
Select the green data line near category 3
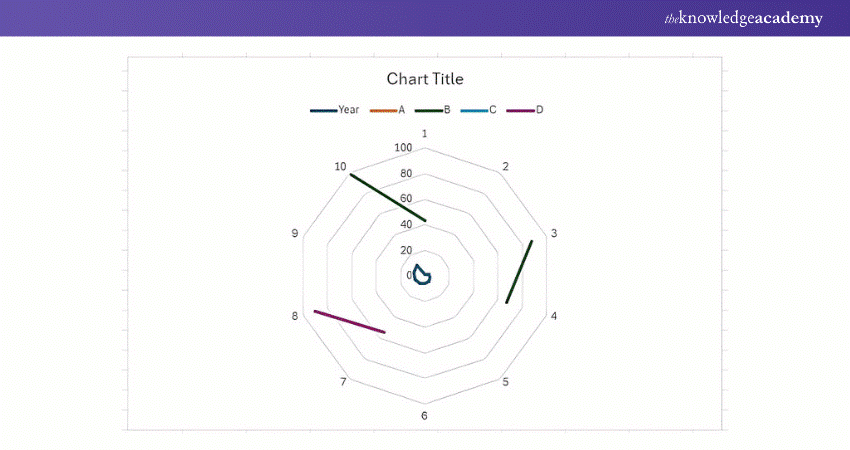[519, 272]
